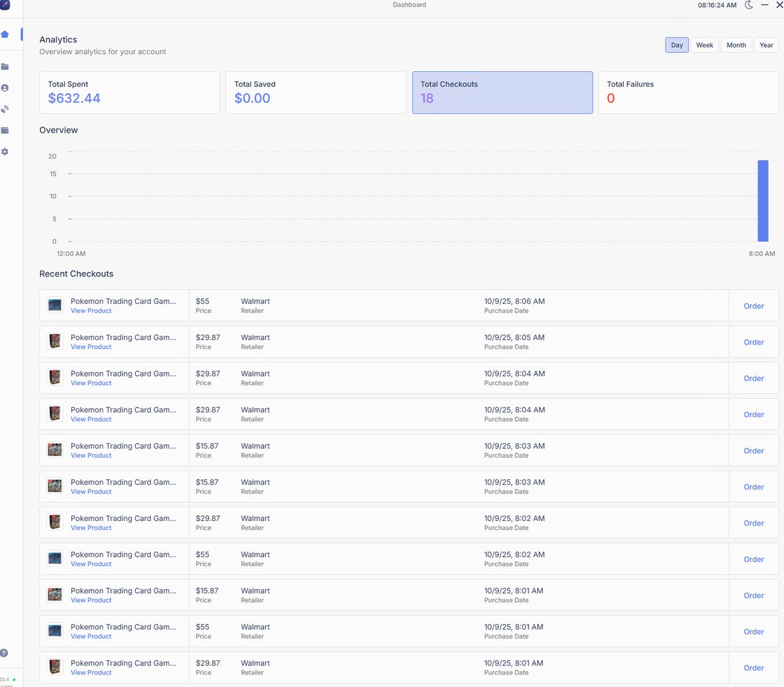Select the Day time range tab
Image resolution: width=784 pixels, height=687 pixels.
(x=677, y=45)
